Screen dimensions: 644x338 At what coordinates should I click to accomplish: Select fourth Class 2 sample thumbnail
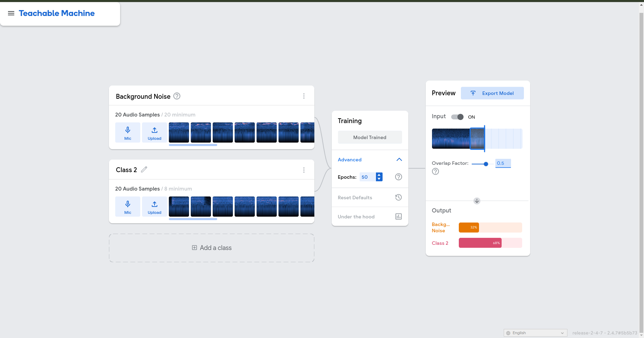pyautogui.click(x=245, y=207)
